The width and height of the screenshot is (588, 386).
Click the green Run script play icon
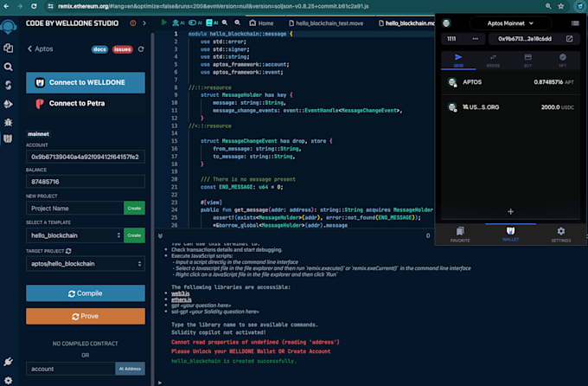point(163,23)
